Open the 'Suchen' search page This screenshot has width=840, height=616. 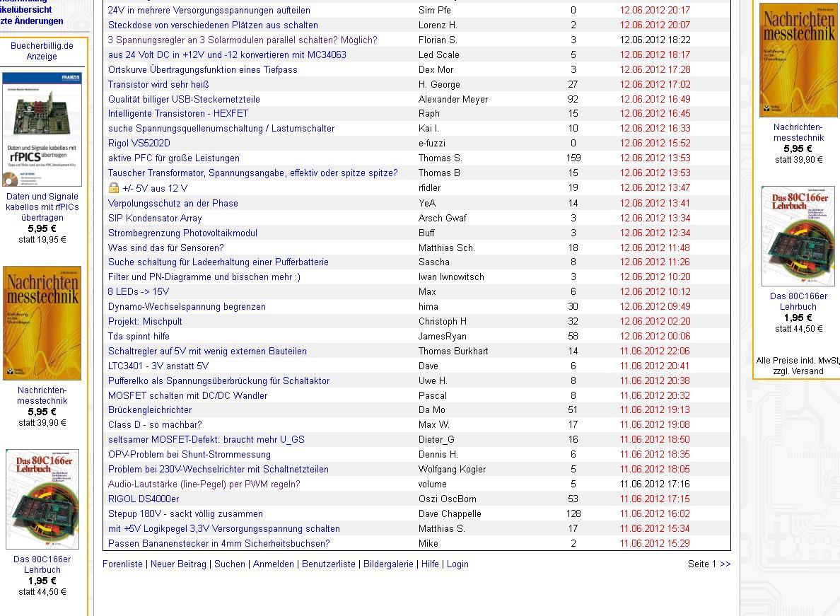click(x=230, y=564)
